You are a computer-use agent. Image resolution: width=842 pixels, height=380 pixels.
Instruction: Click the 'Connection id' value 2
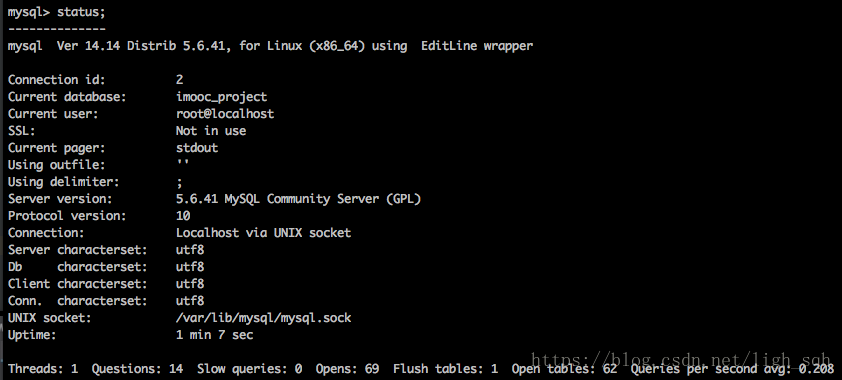pos(179,80)
